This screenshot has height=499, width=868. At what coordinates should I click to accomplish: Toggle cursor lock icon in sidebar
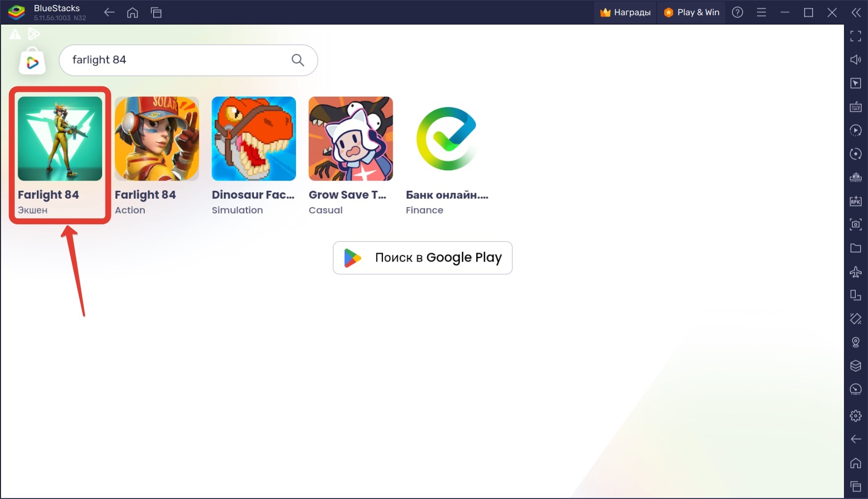856,83
